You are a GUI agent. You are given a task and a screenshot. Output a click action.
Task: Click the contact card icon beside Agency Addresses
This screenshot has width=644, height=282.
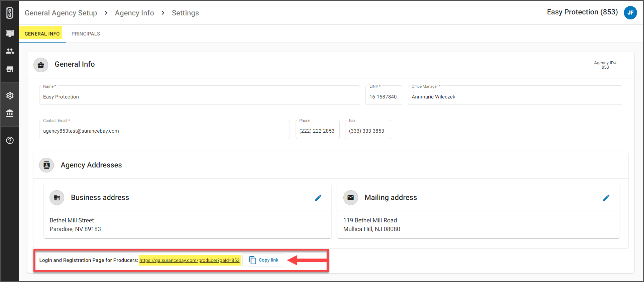pyautogui.click(x=47, y=165)
